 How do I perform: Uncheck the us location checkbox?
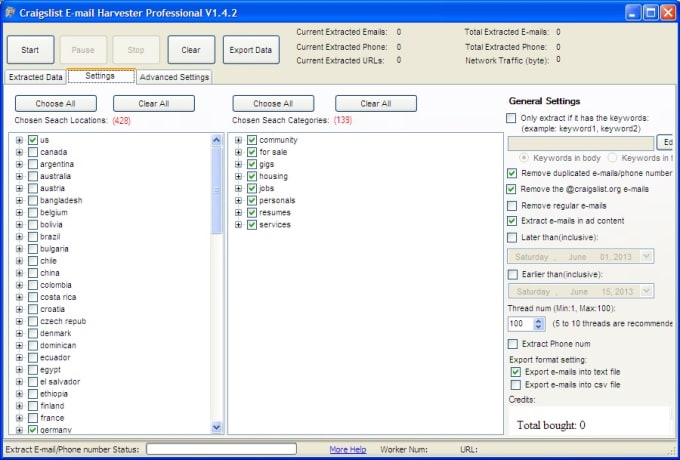click(x=33, y=140)
